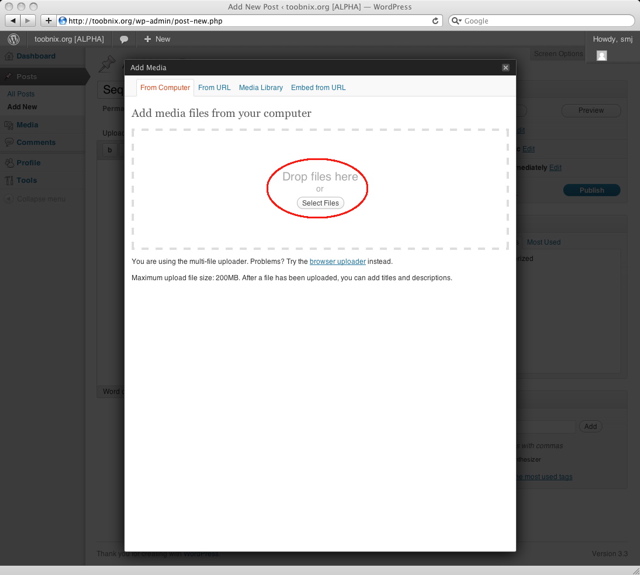This screenshot has height=575, width=640.
Task: Open the Most Used categories tab
Action: pyautogui.click(x=543, y=242)
